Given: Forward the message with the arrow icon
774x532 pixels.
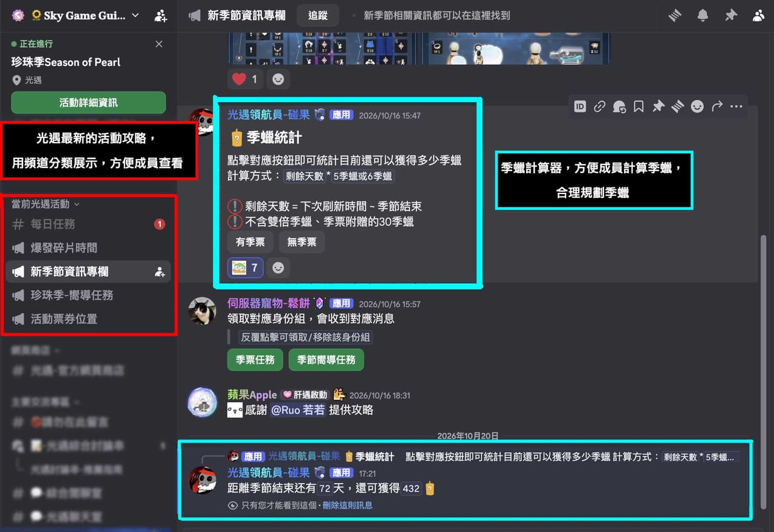Looking at the screenshot, I should [717, 106].
